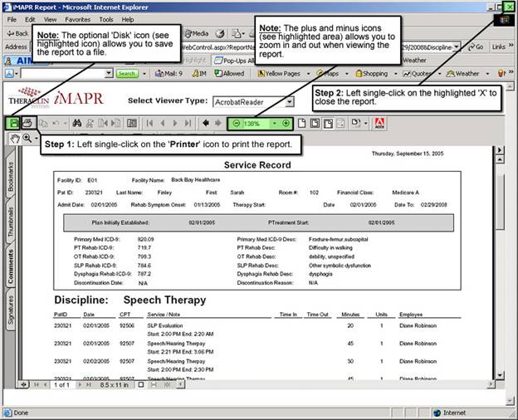518x420 pixels.
Task: Zoom out with the minus icon
Action: 237,123
